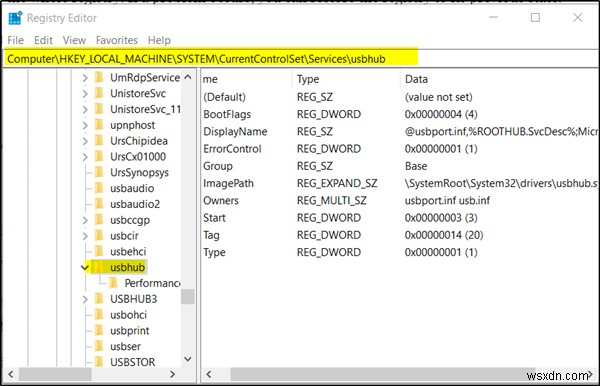
Task: Click the UrsSynopsys folder icon
Action: pos(99,172)
